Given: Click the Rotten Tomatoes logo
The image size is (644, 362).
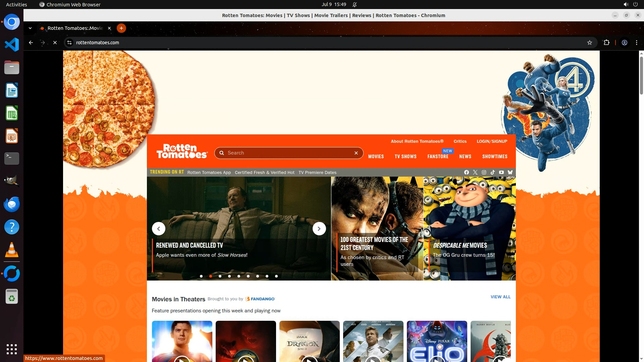Looking at the screenshot, I should click(x=182, y=151).
